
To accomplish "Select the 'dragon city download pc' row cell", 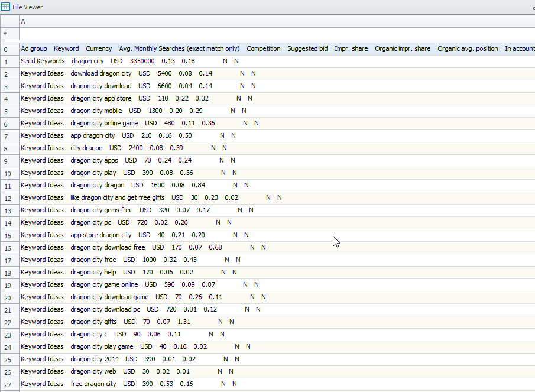I will [277, 309].
